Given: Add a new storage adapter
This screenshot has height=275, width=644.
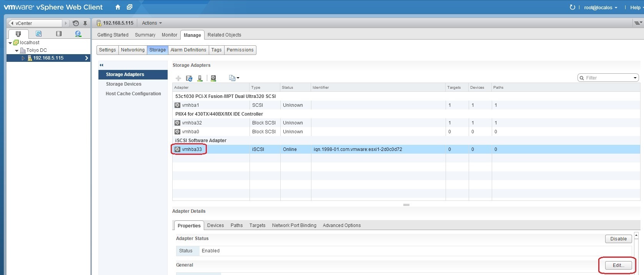Looking at the screenshot, I should pos(178,78).
